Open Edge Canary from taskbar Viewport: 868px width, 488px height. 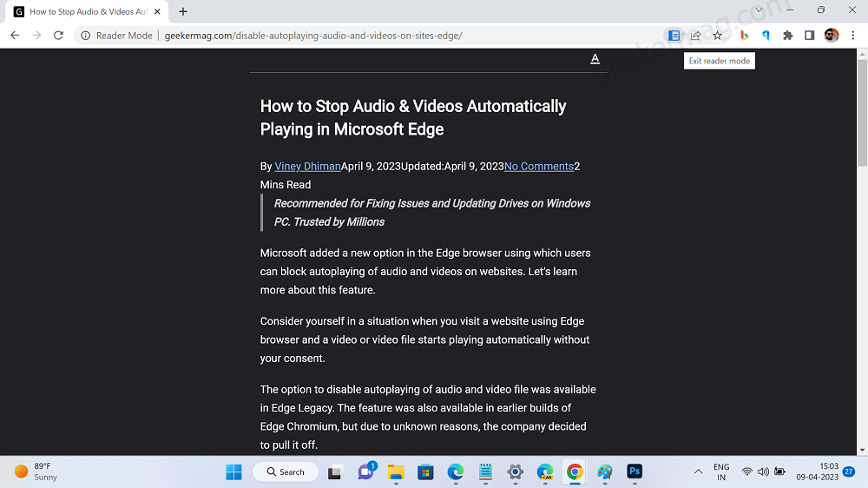pyautogui.click(x=545, y=472)
